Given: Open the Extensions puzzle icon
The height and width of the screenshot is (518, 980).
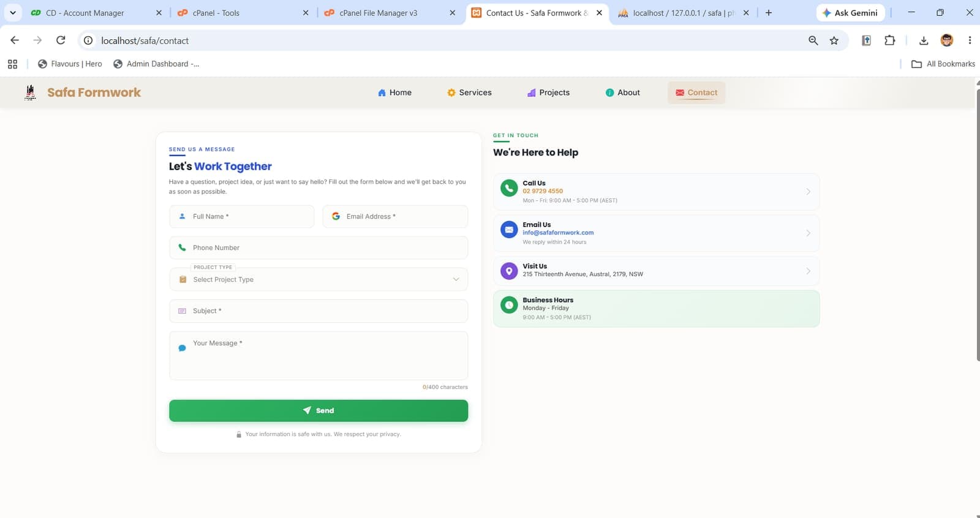Looking at the screenshot, I should [x=890, y=40].
